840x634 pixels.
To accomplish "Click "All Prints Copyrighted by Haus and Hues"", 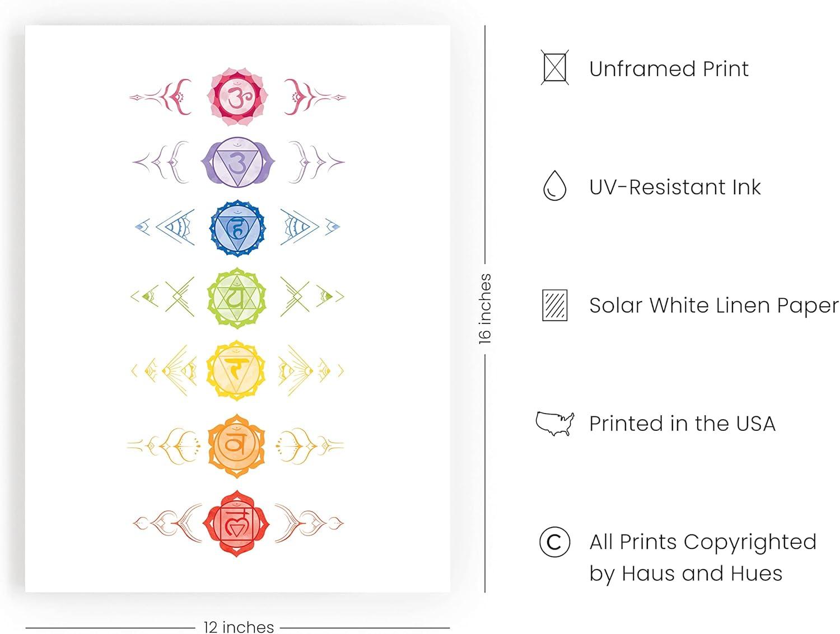I will 702,557.
